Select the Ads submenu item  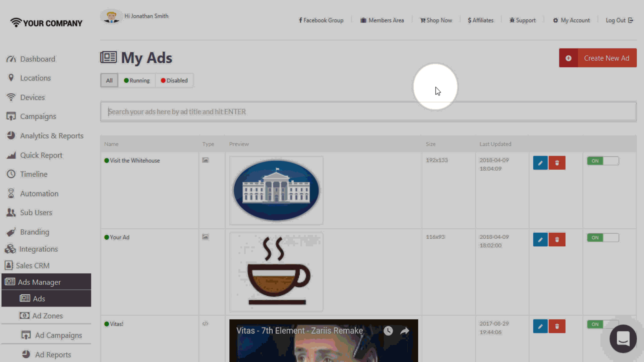tap(46, 299)
